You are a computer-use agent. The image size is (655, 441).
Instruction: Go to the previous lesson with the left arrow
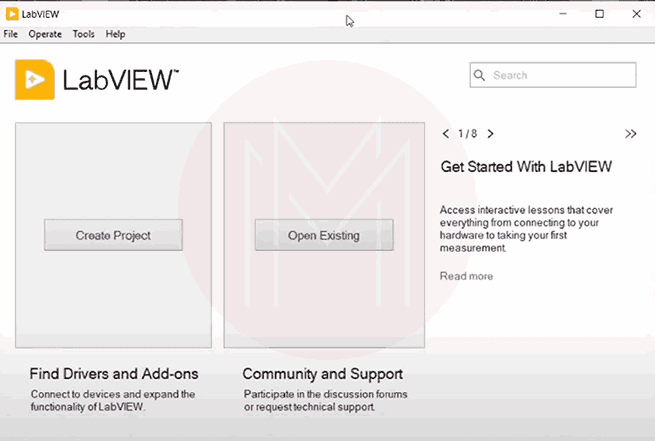pyautogui.click(x=446, y=133)
